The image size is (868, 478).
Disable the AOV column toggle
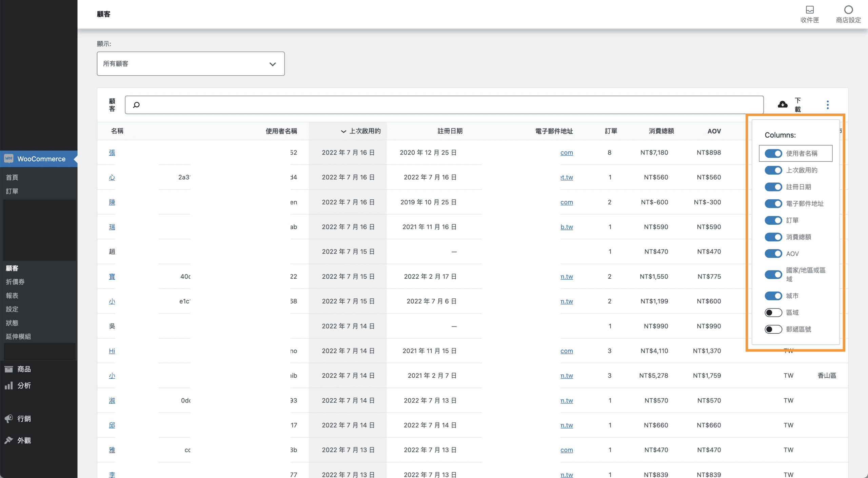click(773, 254)
